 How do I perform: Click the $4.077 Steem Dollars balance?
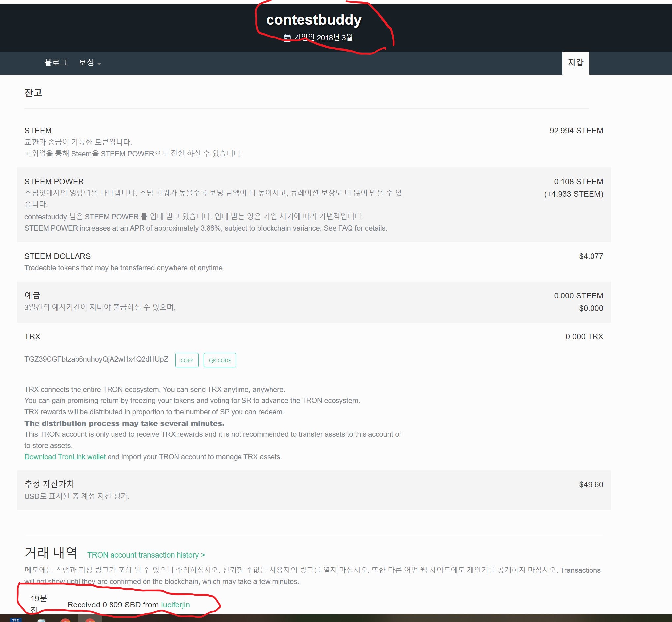tap(591, 256)
